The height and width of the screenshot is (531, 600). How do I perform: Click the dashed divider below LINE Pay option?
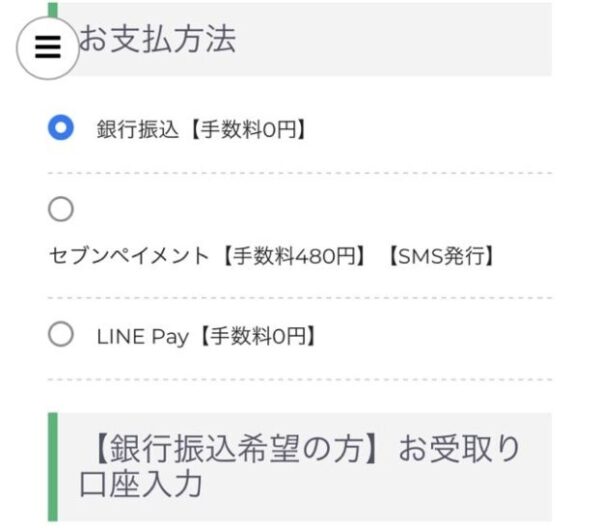pyautogui.click(x=300, y=380)
